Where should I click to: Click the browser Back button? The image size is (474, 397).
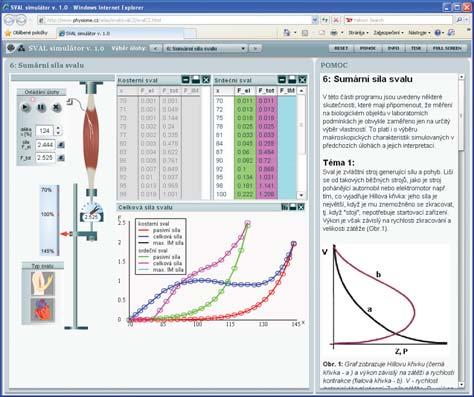(9, 20)
